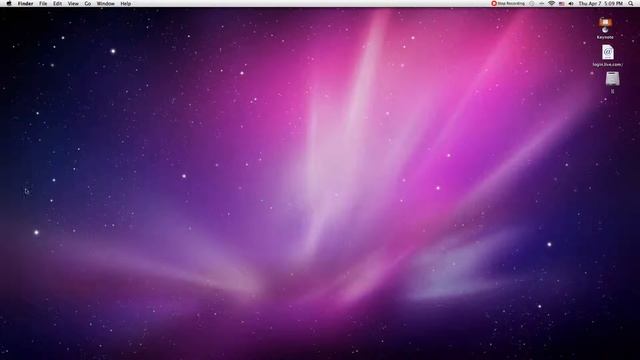Open the volume control icon

pos(571,3)
